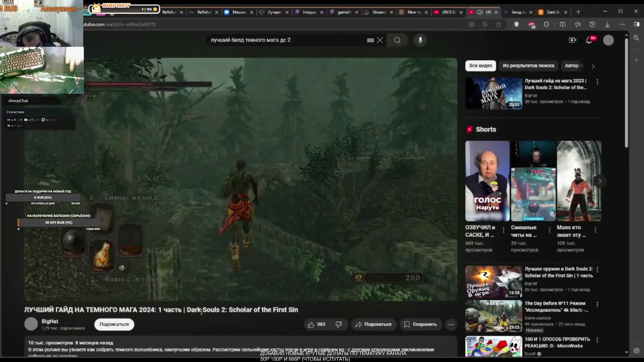Open YouTube notifications bell
This screenshot has height=362, width=644.
[589, 40]
